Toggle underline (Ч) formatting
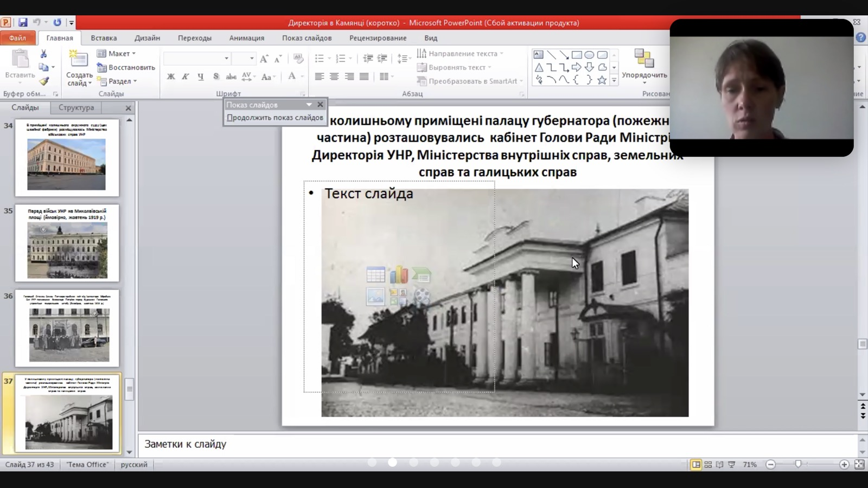Viewport: 868px width, 488px height. [201, 76]
